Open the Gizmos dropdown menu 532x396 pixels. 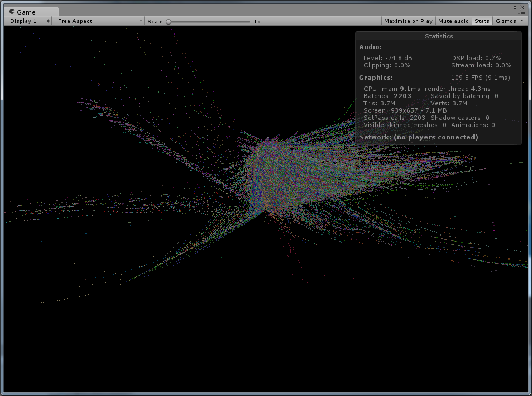pyautogui.click(x=507, y=21)
